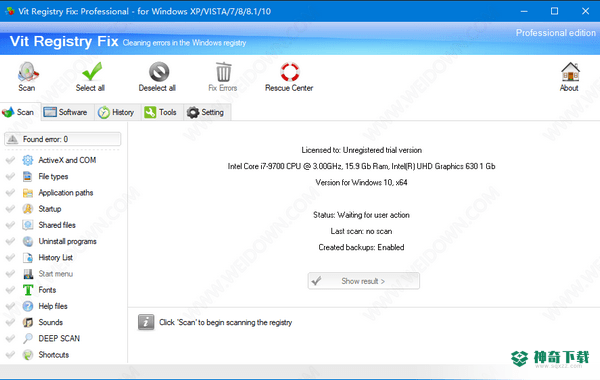
Task: Start a registry scan from the toolbar
Action: [x=27, y=77]
